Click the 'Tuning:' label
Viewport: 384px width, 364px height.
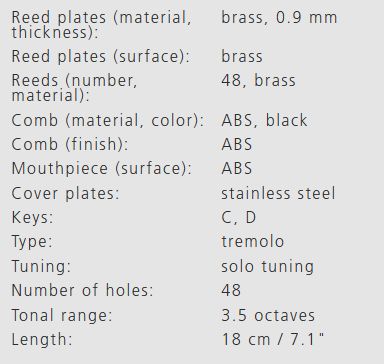41,266
